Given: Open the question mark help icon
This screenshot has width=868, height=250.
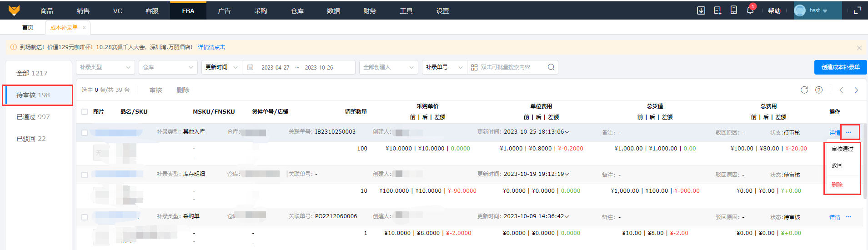Looking at the screenshot, I should 819,90.
